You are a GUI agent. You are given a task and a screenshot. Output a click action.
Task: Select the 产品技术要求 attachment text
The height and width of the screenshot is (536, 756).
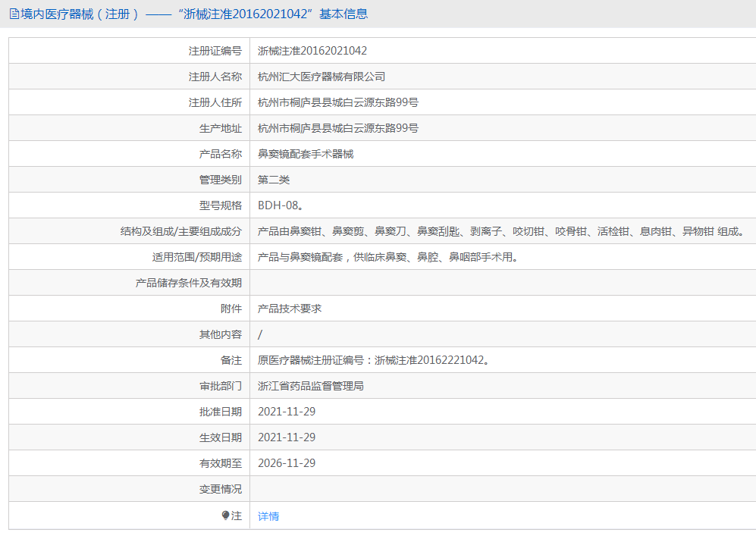[x=290, y=309]
